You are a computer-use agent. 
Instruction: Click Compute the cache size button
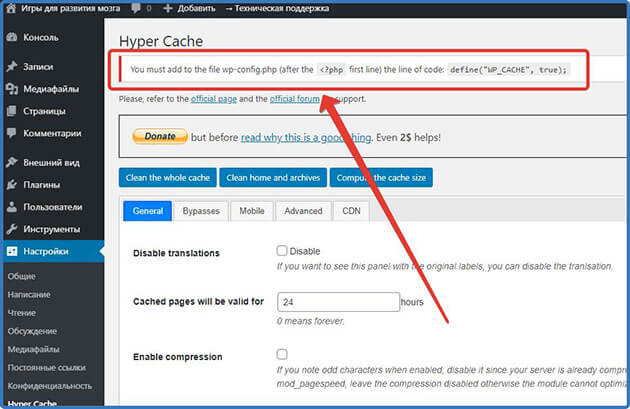(381, 178)
